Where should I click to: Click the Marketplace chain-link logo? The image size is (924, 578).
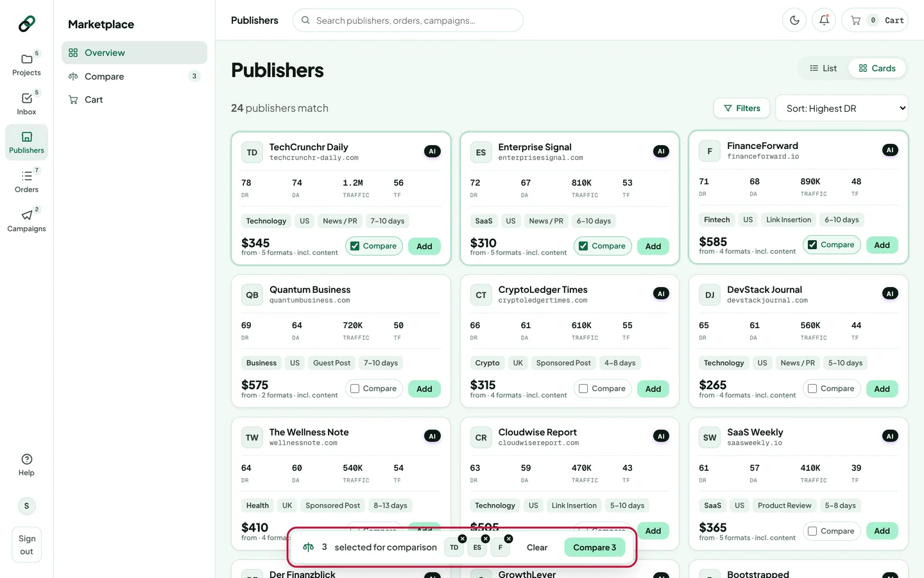pos(27,24)
